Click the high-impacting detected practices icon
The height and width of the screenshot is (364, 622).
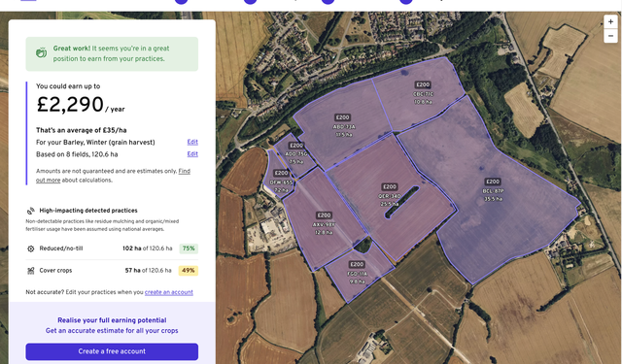[30, 211]
